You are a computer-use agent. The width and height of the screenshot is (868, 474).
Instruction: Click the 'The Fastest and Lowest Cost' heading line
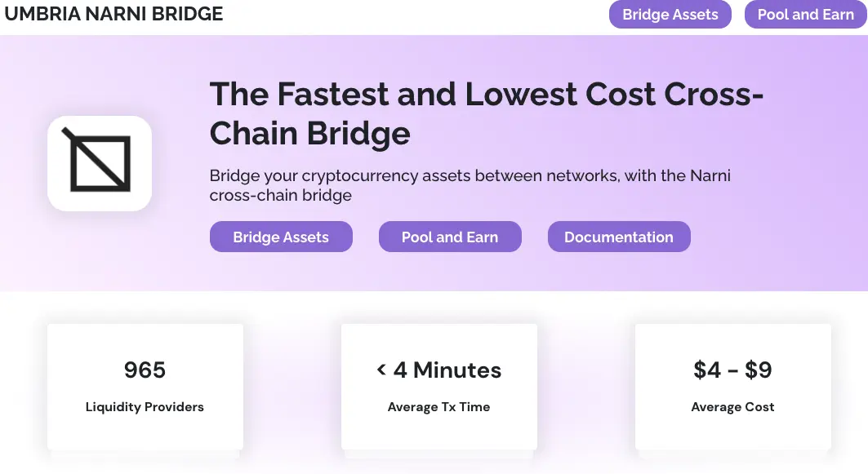click(486, 94)
